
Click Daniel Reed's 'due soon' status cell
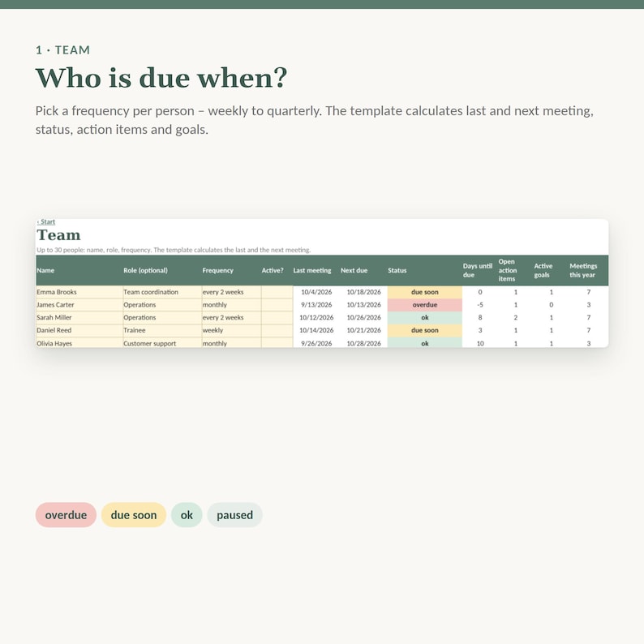(x=425, y=330)
